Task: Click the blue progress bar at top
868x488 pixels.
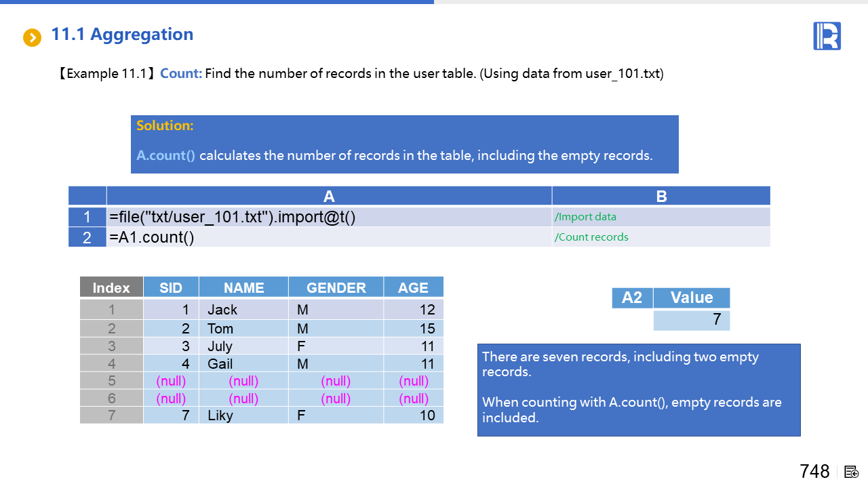Action: (217, 2)
